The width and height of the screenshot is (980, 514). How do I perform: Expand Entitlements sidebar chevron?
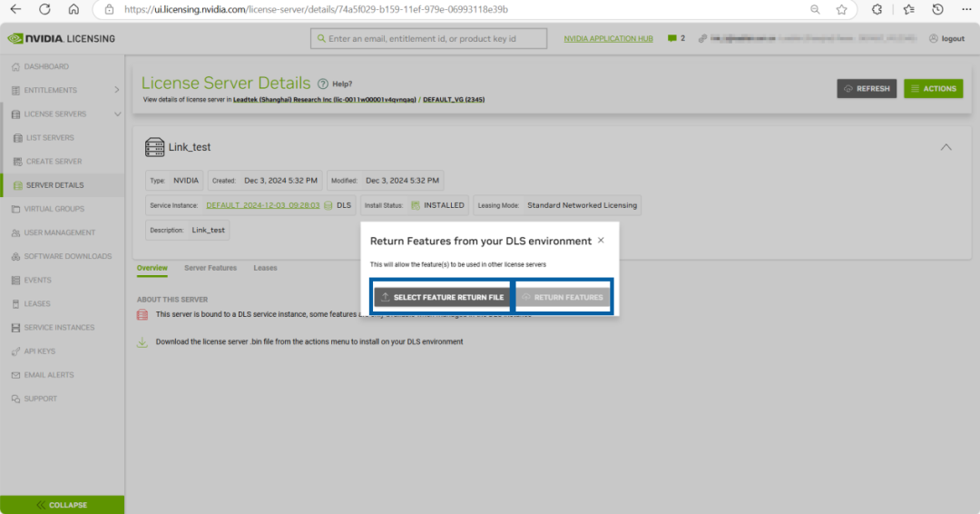tap(116, 90)
